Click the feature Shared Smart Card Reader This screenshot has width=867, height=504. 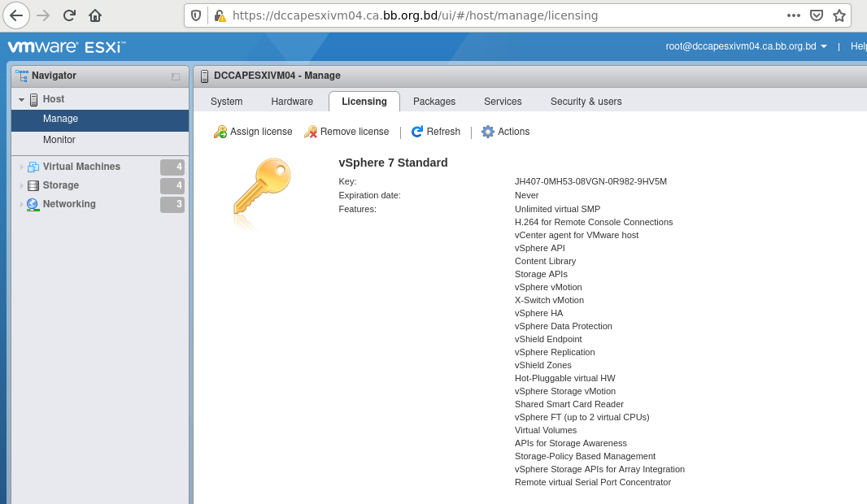(569, 405)
